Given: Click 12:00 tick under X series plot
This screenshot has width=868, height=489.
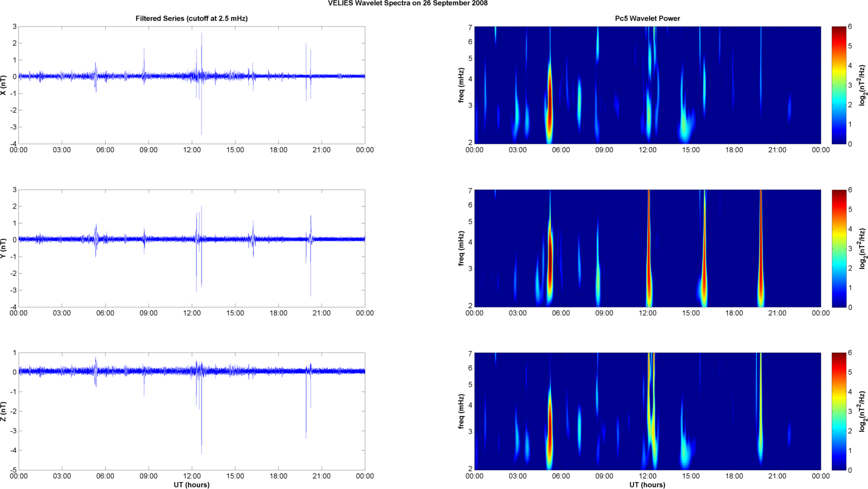Looking at the screenshot, I should coord(192,150).
